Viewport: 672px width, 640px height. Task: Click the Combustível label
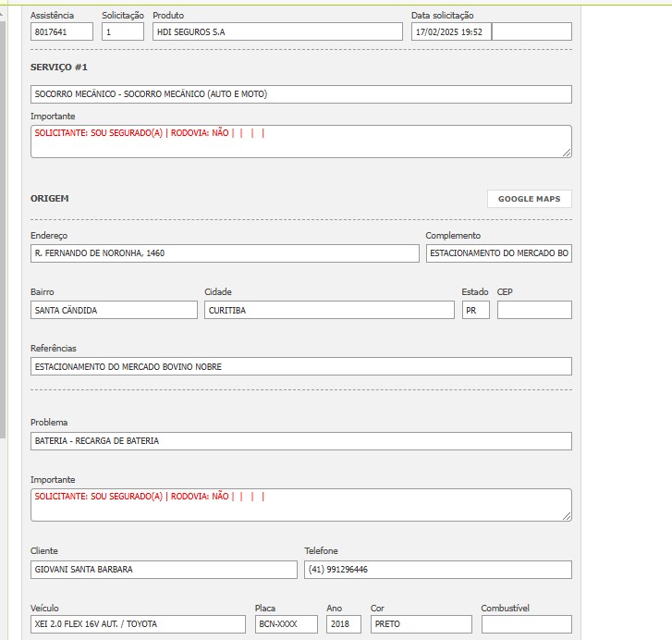[x=505, y=609]
